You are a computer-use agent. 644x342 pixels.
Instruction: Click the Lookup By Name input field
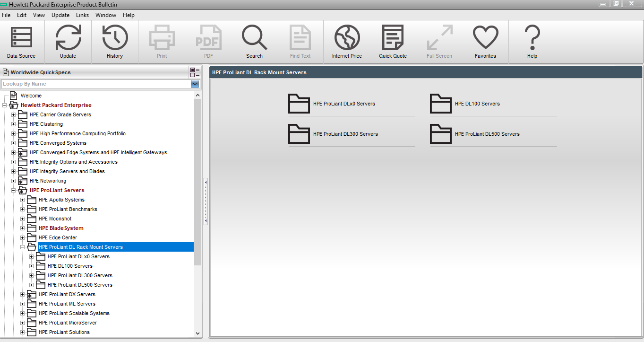96,84
